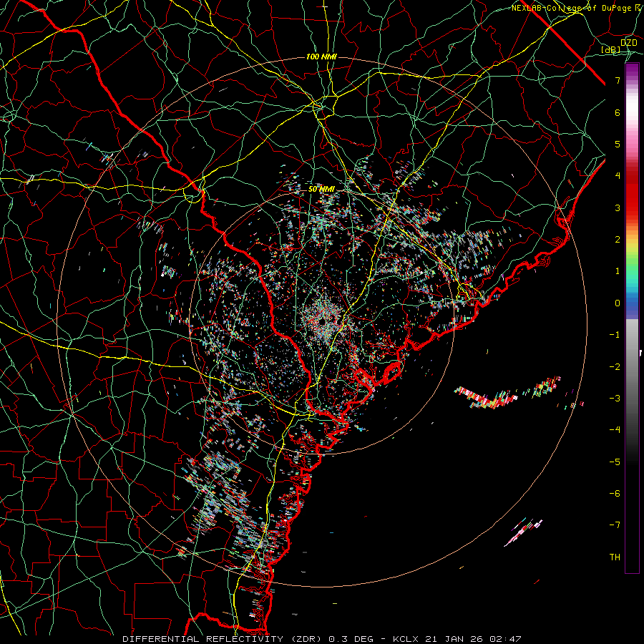Click the -3 value on the dB scale

tap(615, 399)
